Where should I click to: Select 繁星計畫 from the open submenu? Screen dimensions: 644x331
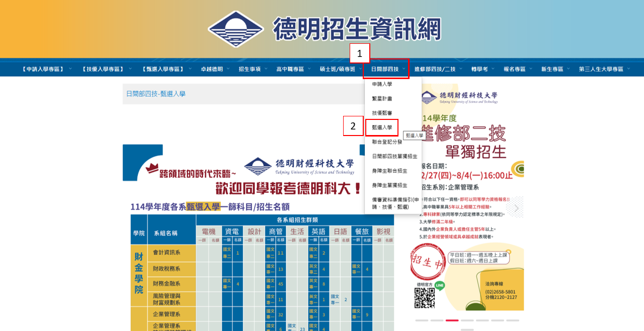pos(382,99)
